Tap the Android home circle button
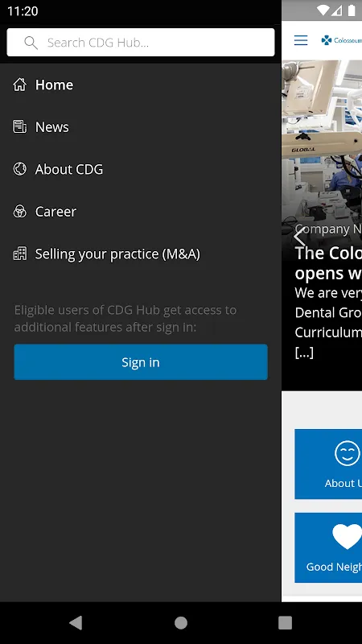 coord(180,622)
